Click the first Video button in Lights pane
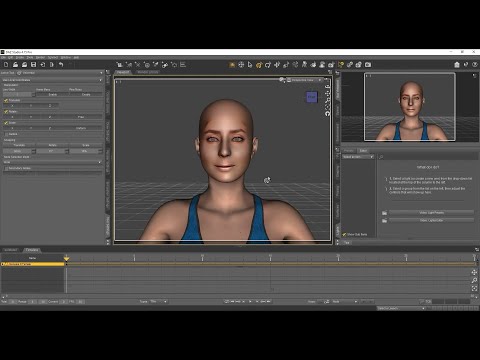480x360 pixels. pyautogui.click(x=431, y=213)
